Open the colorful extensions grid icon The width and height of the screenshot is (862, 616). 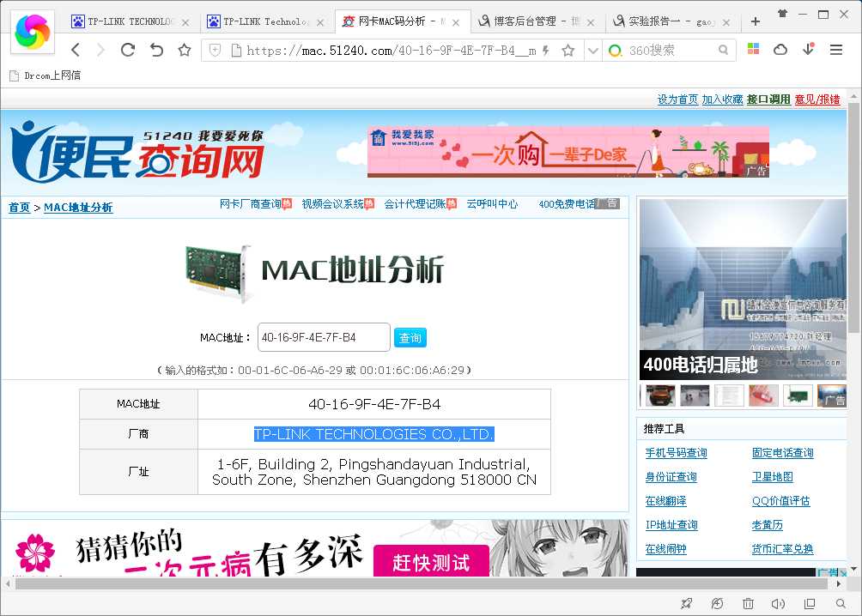click(754, 49)
